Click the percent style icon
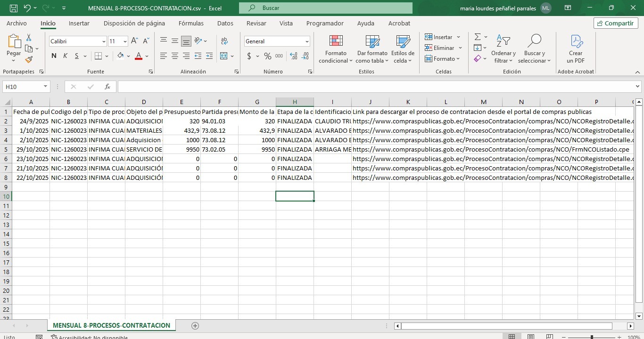644x339 pixels. pyautogui.click(x=267, y=56)
